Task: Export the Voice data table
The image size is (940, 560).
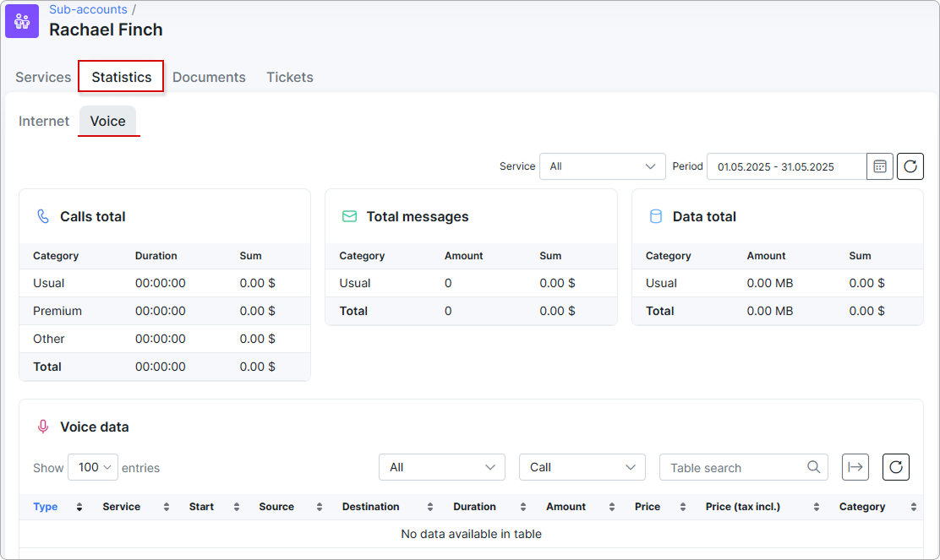Action: pos(855,467)
